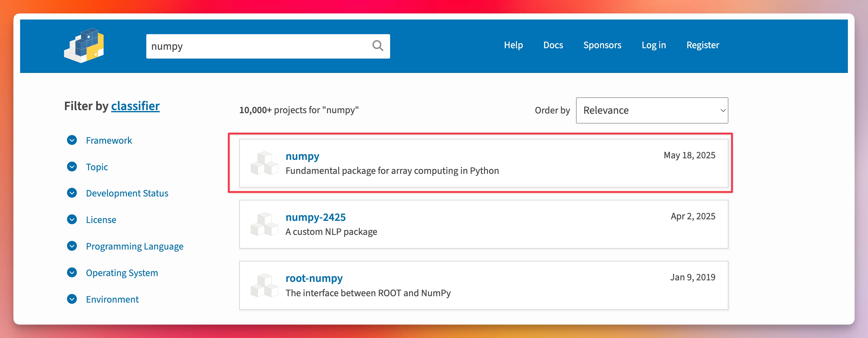Image resolution: width=868 pixels, height=338 pixels.
Task: Expand the Operating System filter
Action: coord(122,273)
